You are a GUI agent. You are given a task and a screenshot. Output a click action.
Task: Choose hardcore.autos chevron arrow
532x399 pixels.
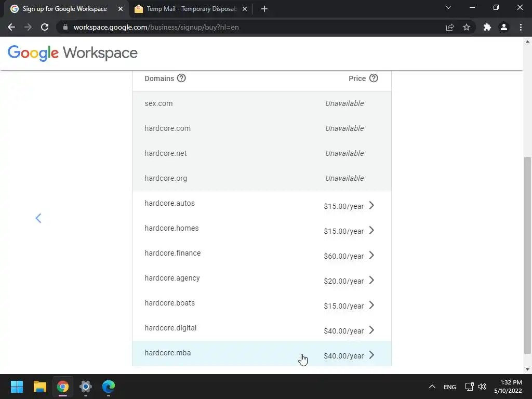371,205
